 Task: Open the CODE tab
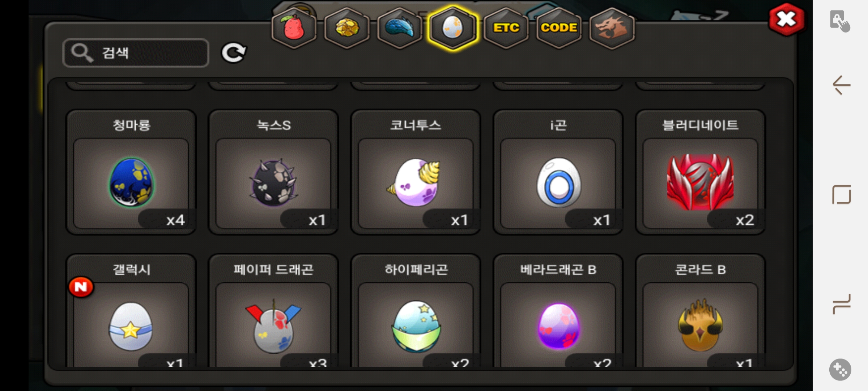point(559,28)
